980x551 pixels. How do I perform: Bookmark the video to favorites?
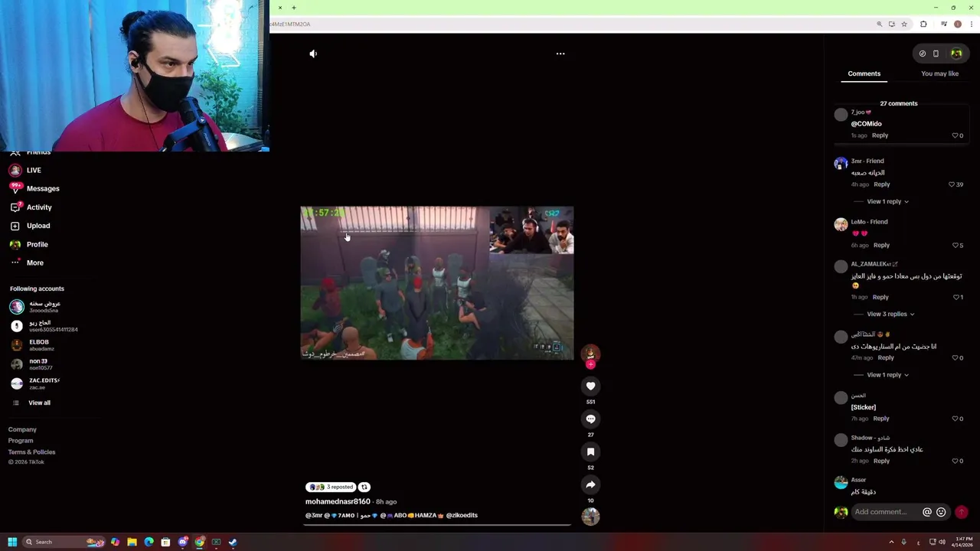click(x=590, y=452)
